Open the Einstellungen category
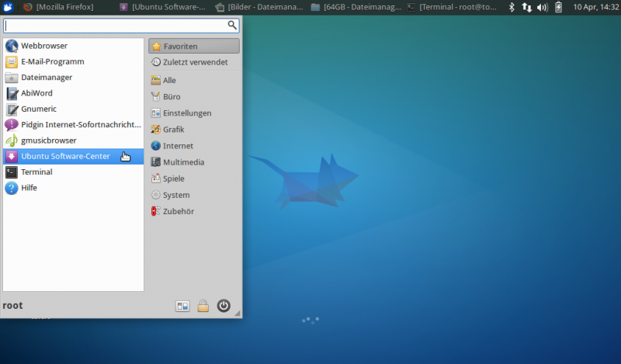 coord(194,113)
